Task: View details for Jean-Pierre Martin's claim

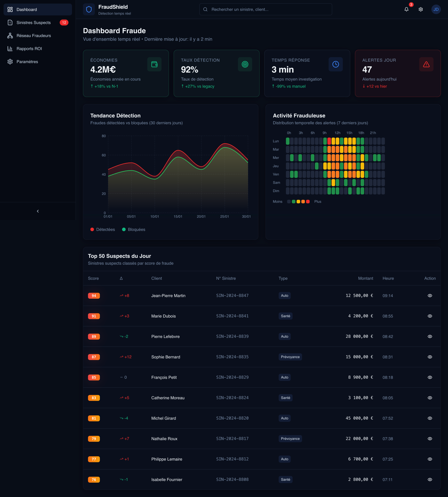Action: 430,295
